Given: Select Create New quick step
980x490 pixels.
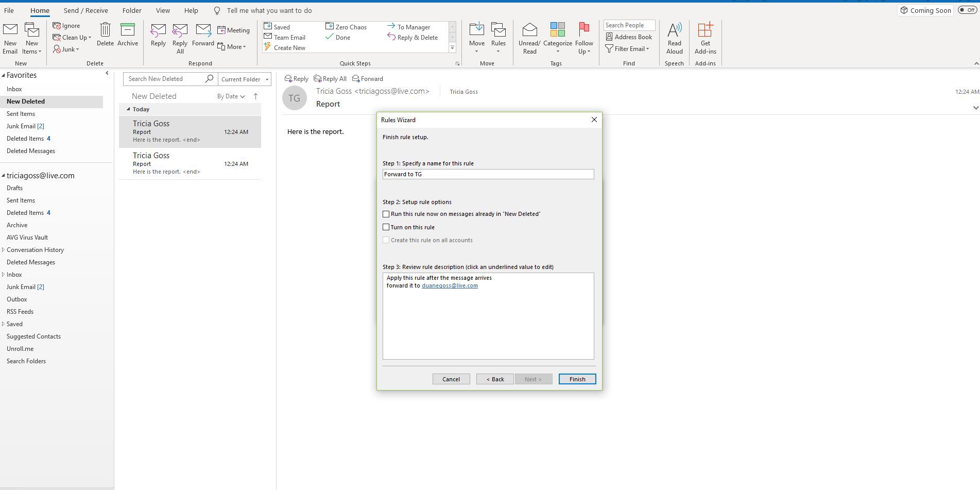Looking at the screenshot, I should tap(285, 47).
